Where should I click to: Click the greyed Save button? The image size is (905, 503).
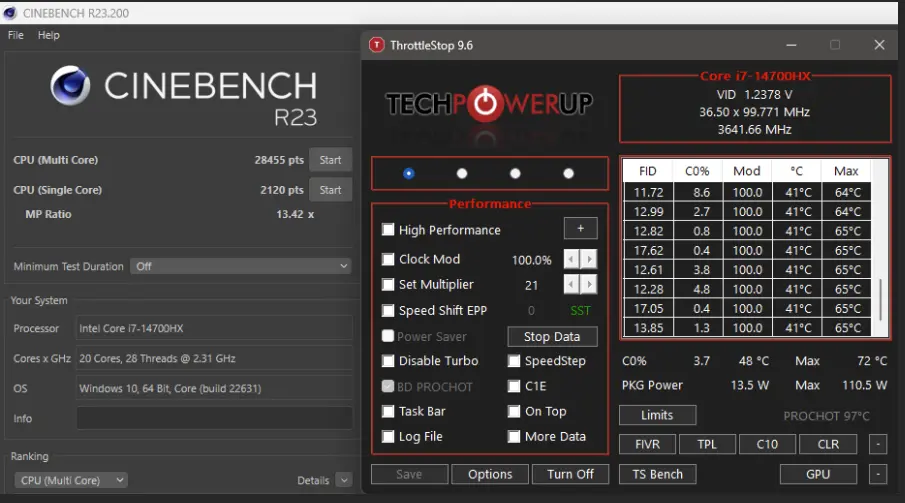(409, 474)
